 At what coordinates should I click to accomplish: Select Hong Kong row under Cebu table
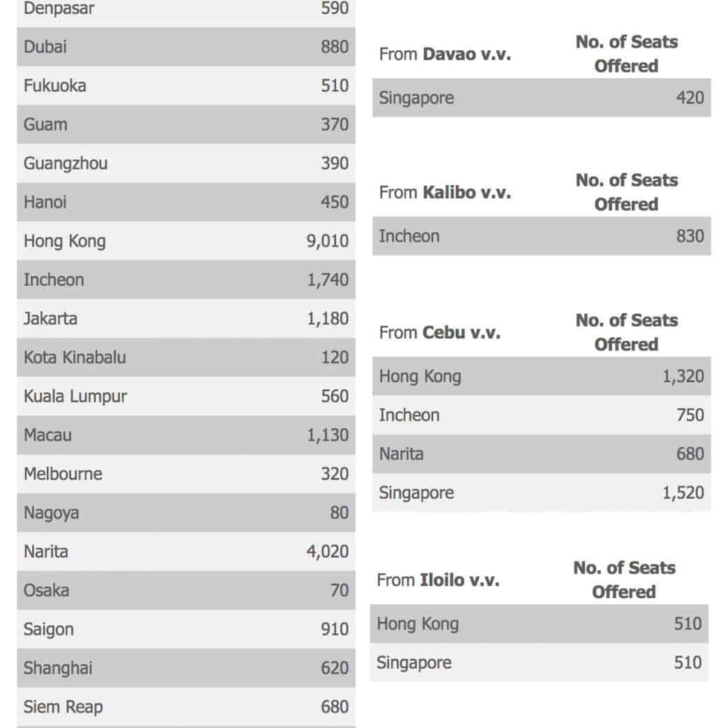(541, 377)
